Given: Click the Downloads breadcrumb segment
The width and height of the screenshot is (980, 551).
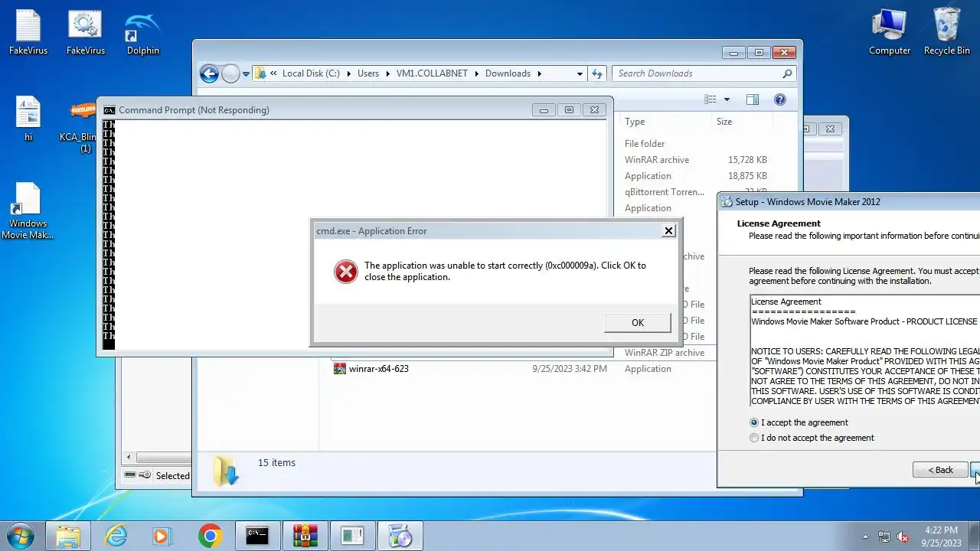Looking at the screenshot, I should [508, 73].
